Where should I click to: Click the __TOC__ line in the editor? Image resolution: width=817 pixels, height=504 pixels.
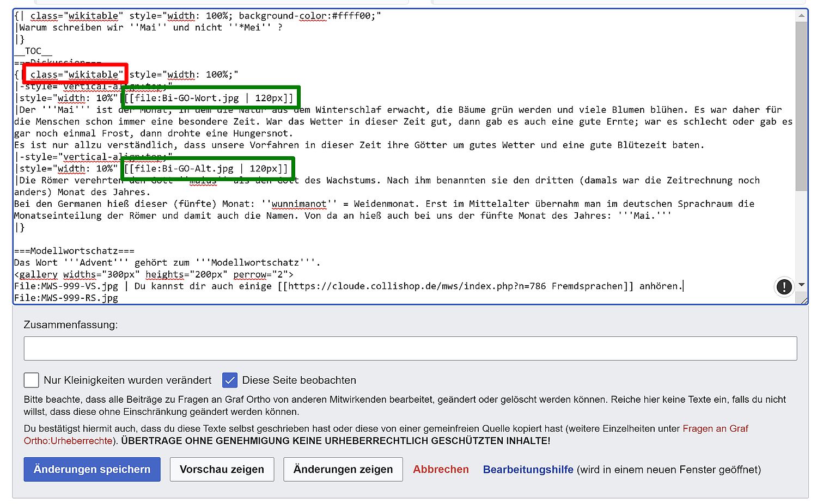click(33, 51)
